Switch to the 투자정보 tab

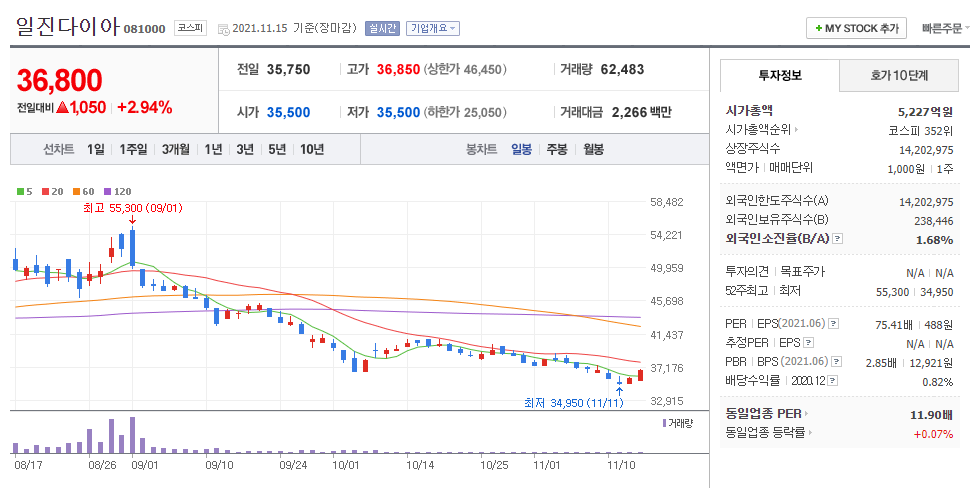pos(780,76)
